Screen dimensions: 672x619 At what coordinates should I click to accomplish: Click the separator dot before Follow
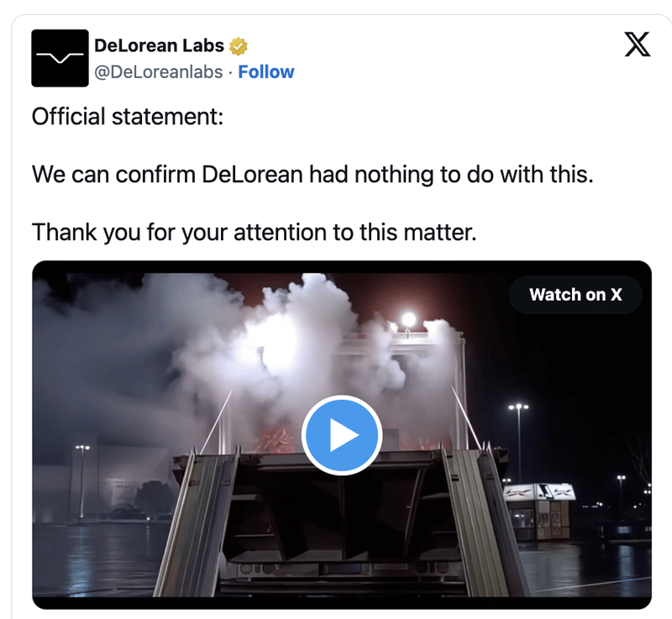point(230,73)
